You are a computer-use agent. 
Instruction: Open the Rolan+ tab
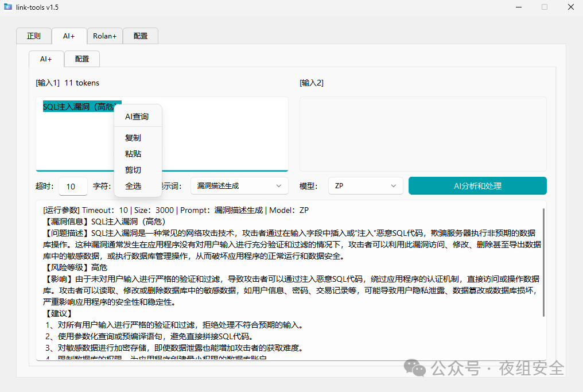coord(104,36)
